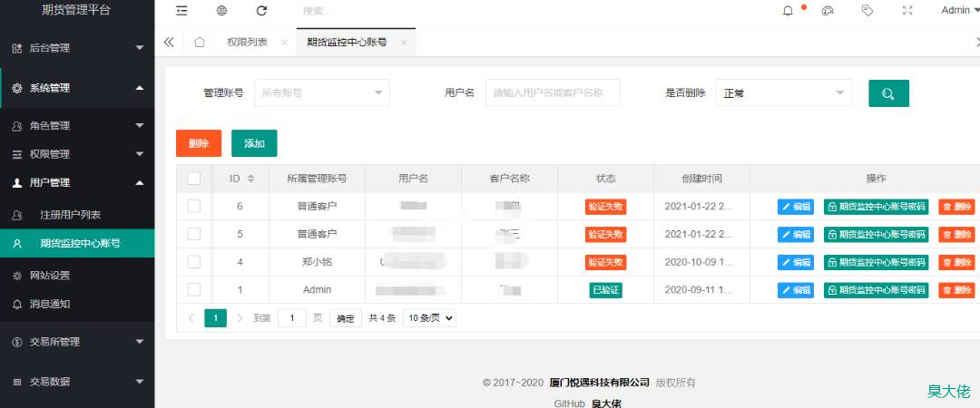Click 后台管理 sidebar icon

[17, 48]
